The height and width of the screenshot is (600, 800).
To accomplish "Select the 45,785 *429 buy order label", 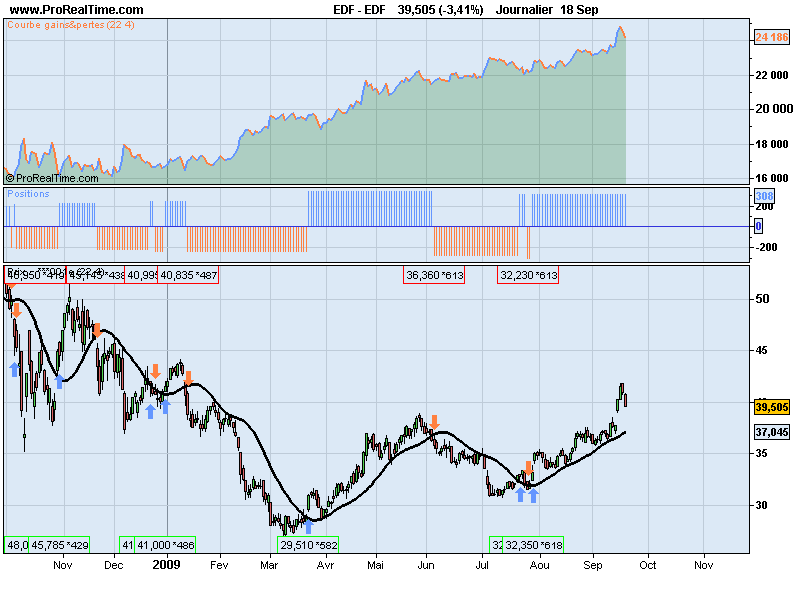I will [59, 545].
